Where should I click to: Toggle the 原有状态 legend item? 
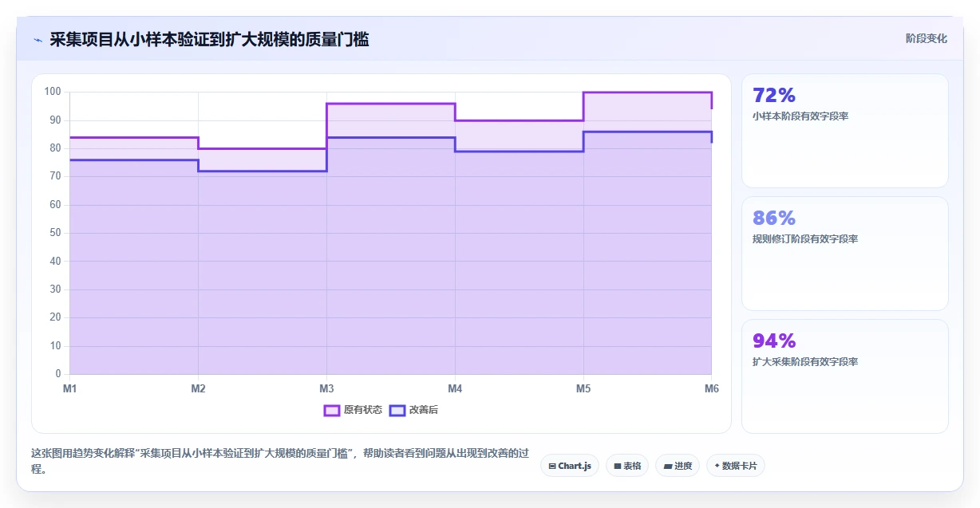point(353,410)
